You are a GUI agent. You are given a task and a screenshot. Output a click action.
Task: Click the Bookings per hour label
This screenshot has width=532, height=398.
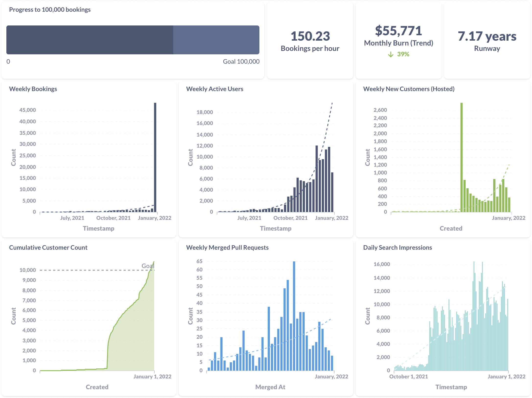pos(310,49)
